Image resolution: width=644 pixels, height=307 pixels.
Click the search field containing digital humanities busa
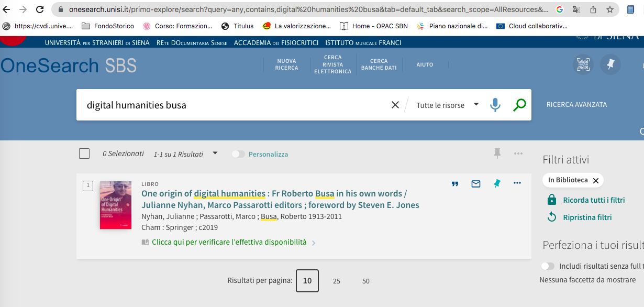point(236,105)
